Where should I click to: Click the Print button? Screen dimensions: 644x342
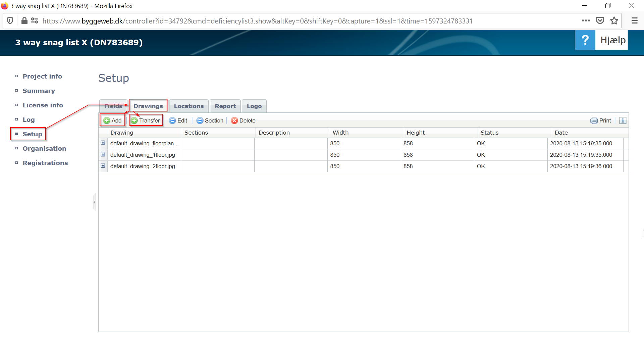coord(601,120)
